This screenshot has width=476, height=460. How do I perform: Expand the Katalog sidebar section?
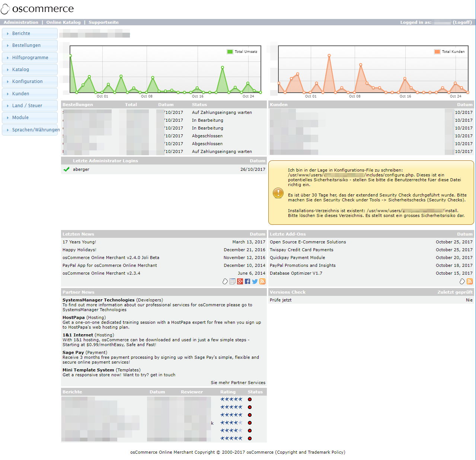[30, 70]
